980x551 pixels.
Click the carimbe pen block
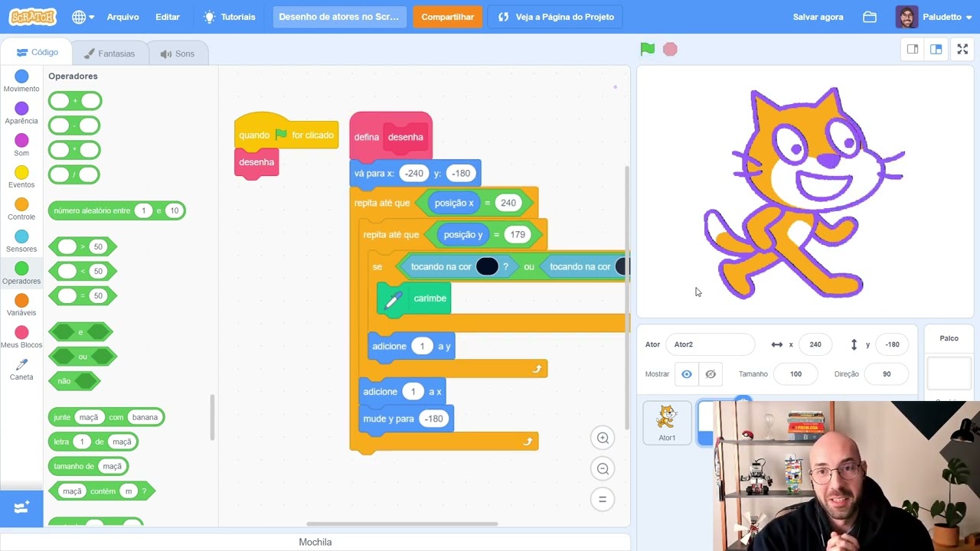(x=413, y=298)
